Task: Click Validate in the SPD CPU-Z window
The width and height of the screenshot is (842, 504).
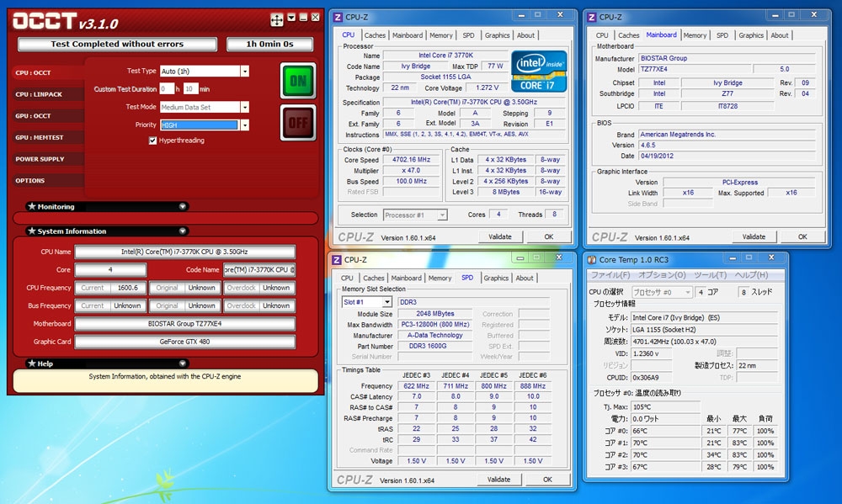Action: (499, 480)
